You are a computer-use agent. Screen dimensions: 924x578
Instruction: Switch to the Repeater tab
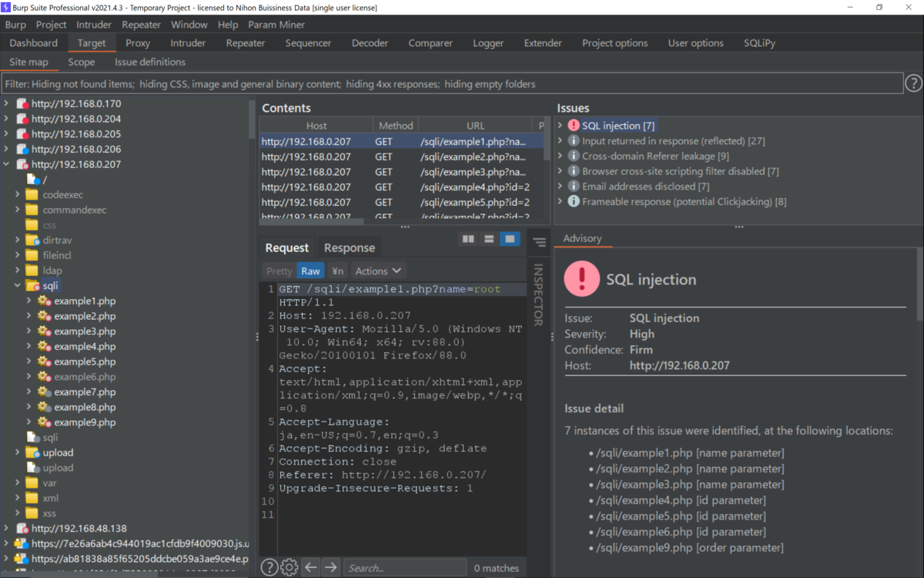245,43
